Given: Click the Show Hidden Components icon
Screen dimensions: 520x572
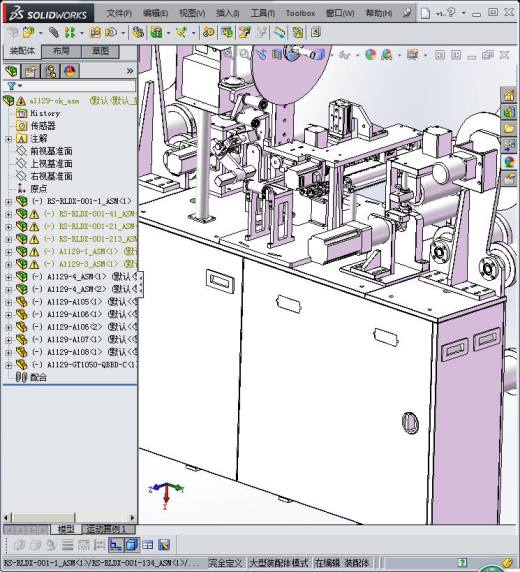Looking at the screenshot, I should click(x=138, y=32).
